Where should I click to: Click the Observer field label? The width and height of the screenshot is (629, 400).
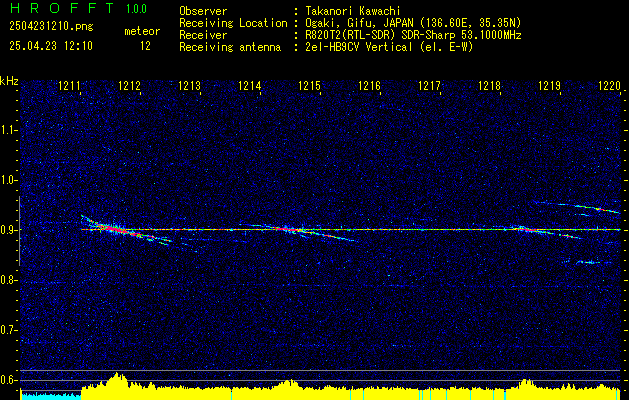(x=203, y=11)
